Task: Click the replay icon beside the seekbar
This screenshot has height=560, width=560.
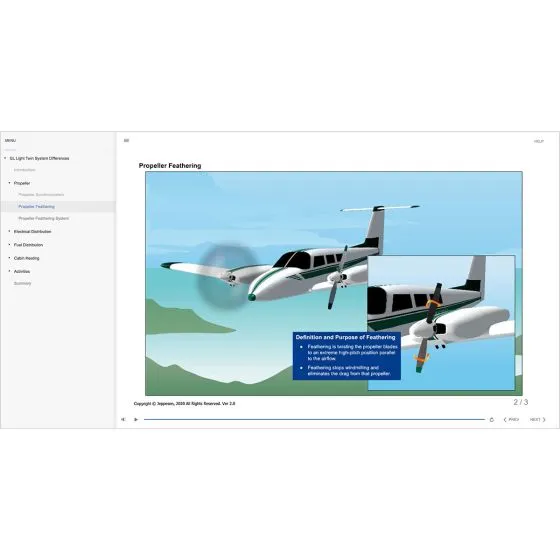Action: pyautogui.click(x=492, y=420)
